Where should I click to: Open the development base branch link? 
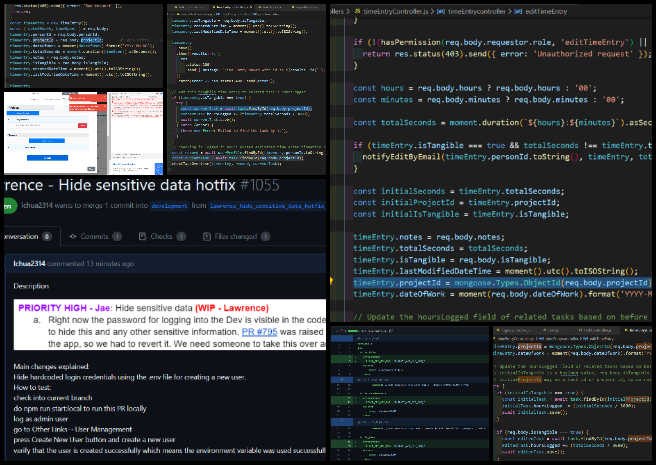point(169,206)
